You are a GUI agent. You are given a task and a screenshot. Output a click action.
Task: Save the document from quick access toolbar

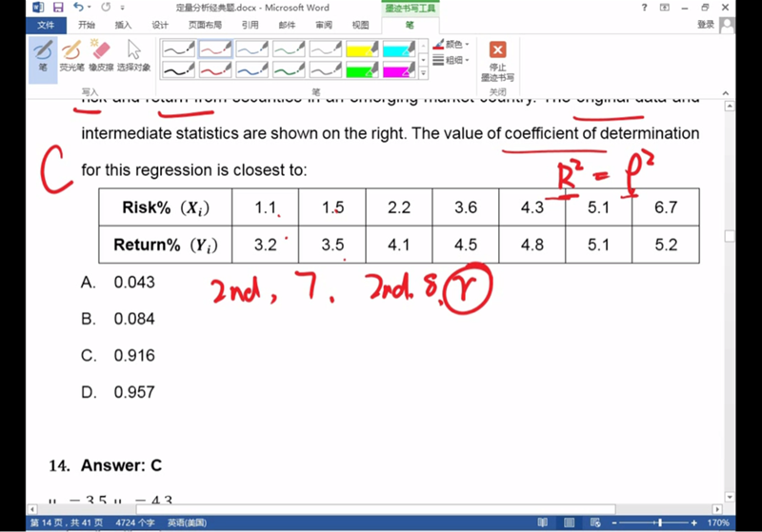pyautogui.click(x=58, y=8)
